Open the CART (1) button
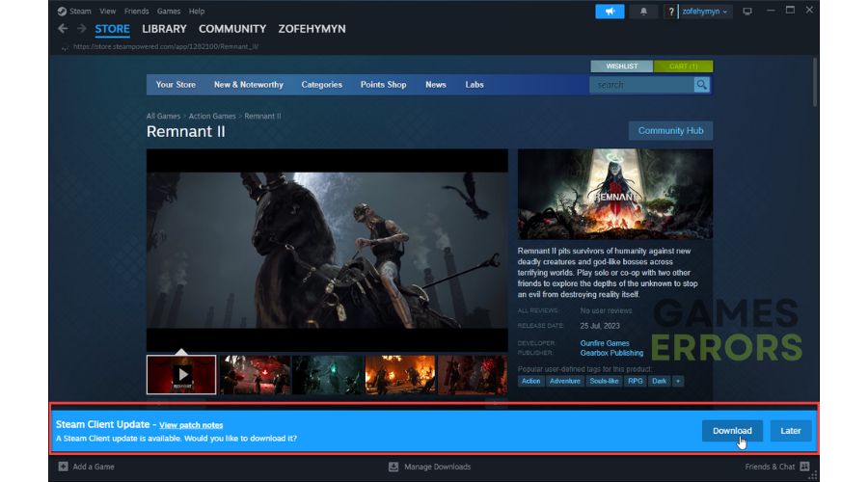Screen dimensions: 868x482 pos(683,66)
